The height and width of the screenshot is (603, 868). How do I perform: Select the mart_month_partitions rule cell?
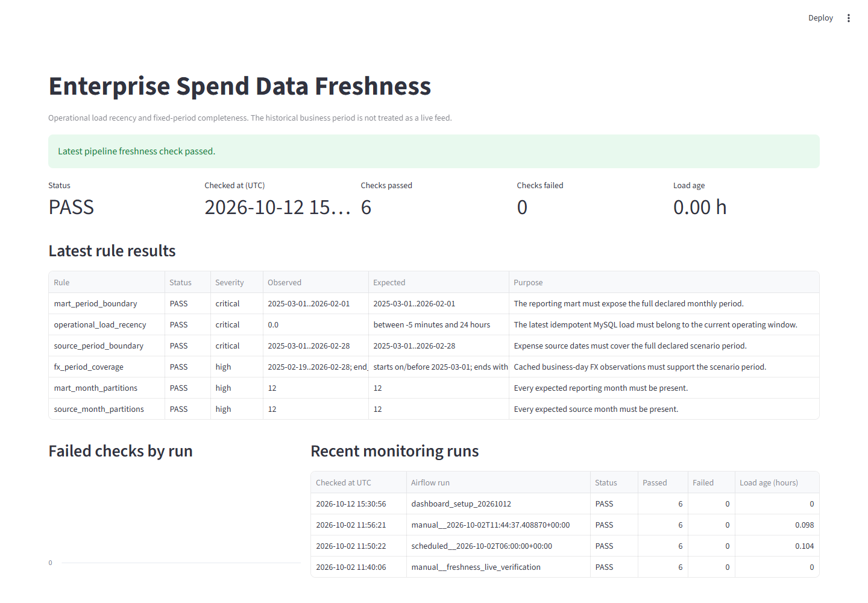tap(107, 388)
